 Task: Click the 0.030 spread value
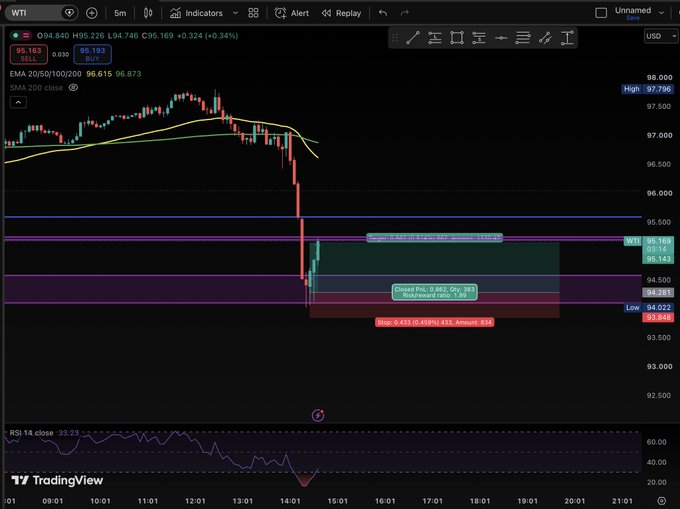click(x=61, y=54)
